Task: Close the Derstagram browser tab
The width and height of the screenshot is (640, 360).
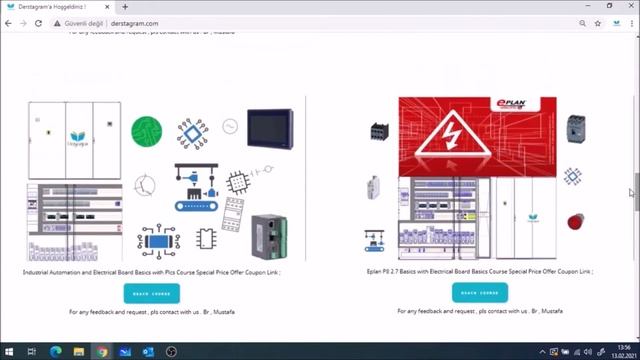Action: (x=107, y=7)
